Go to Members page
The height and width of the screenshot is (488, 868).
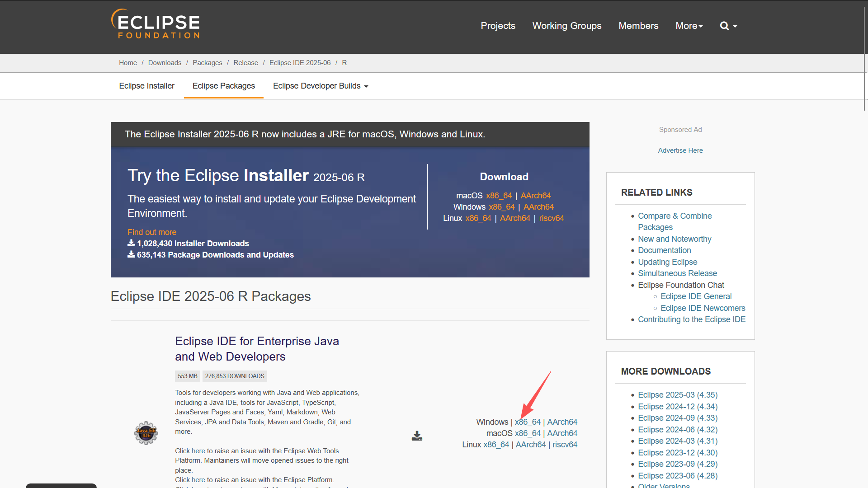click(x=638, y=26)
